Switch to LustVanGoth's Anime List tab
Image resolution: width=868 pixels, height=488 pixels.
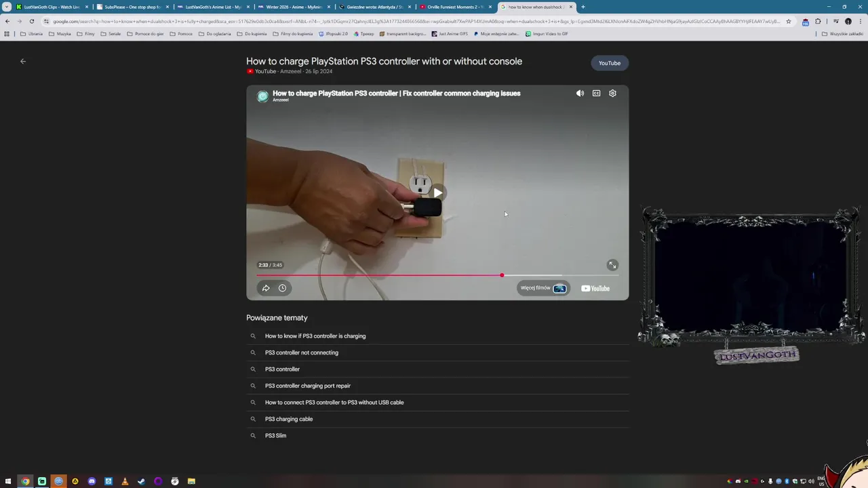coord(213,7)
